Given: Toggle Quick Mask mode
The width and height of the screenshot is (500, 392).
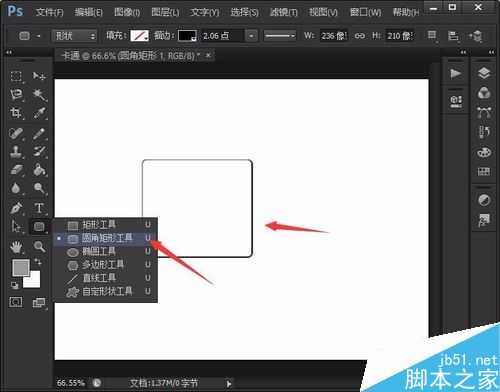Looking at the screenshot, I should click(16, 302).
